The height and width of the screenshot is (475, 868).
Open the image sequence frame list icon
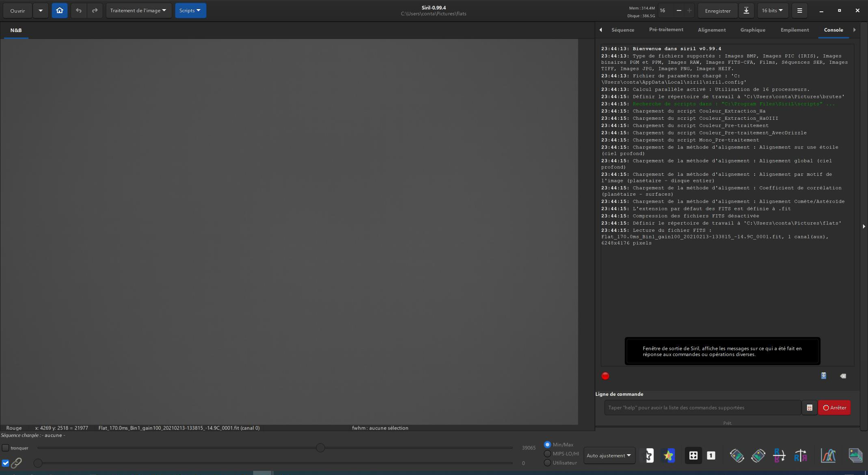[855, 456]
